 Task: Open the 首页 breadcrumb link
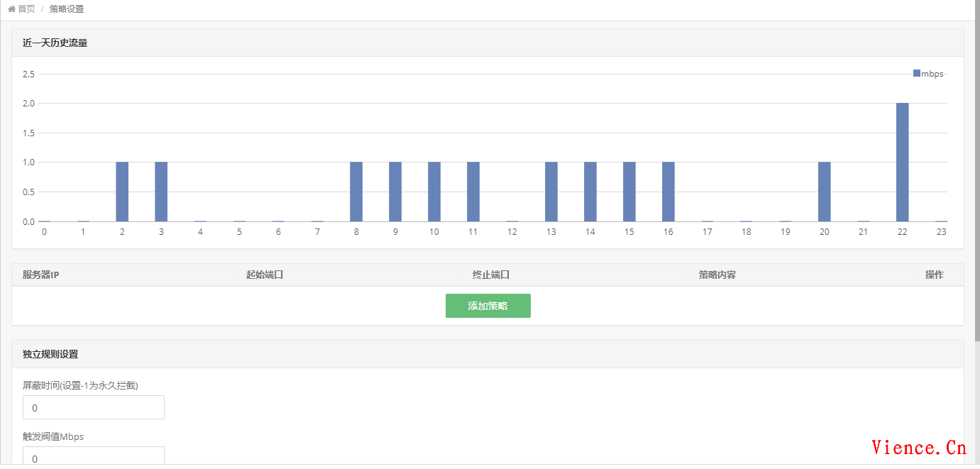[x=26, y=9]
